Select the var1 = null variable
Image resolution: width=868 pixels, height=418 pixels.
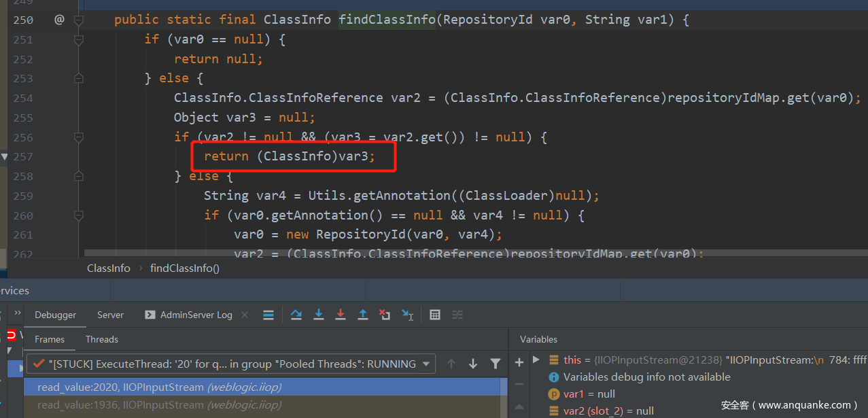[x=589, y=394]
